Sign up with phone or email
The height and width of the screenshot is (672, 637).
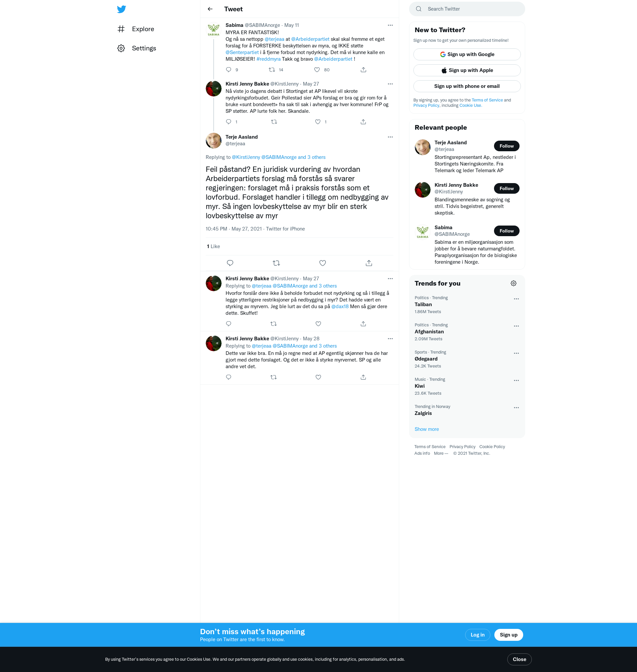[467, 86]
